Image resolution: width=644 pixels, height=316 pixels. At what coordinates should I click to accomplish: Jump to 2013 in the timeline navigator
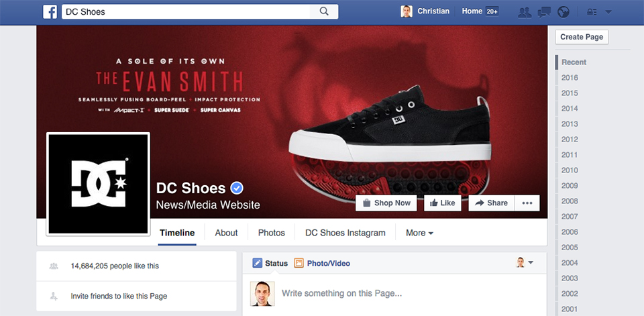coord(570,124)
